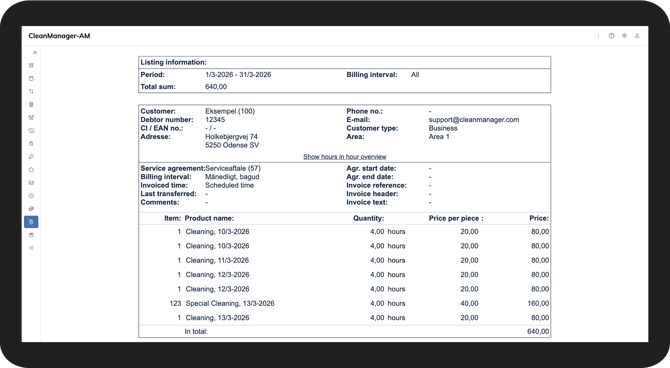The width and height of the screenshot is (670, 368).
Task: Open the calendar icon in sidebar
Action: [x=31, y=79]
